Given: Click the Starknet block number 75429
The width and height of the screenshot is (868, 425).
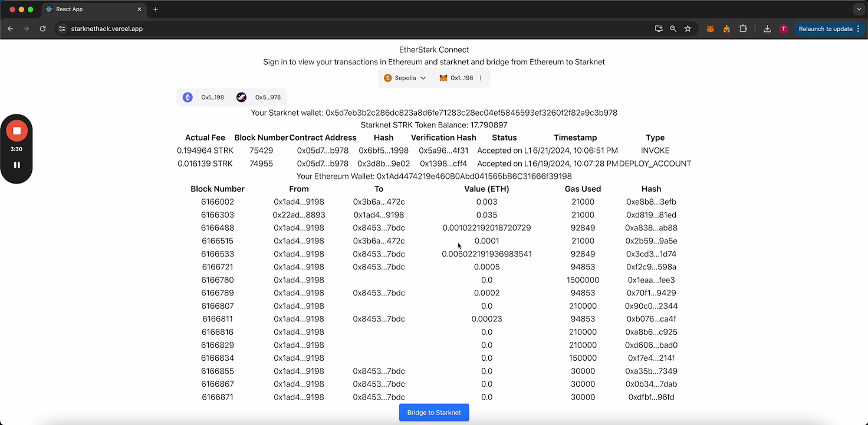Looking at the screenshot, I should pyautogui.click(x=261, y=151).
